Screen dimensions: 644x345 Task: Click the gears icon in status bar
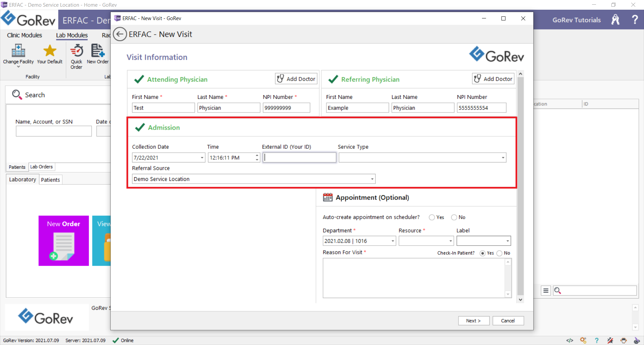click(583, 340)
